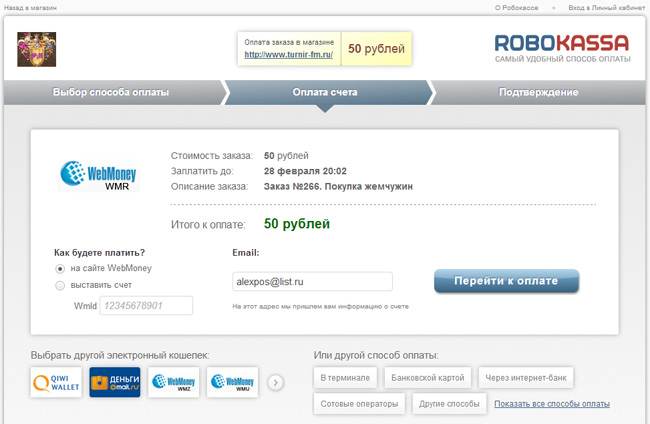Click the WebMoney WMR logo
This screenshot has height=424, width=650.
click(x=99, y=176)
